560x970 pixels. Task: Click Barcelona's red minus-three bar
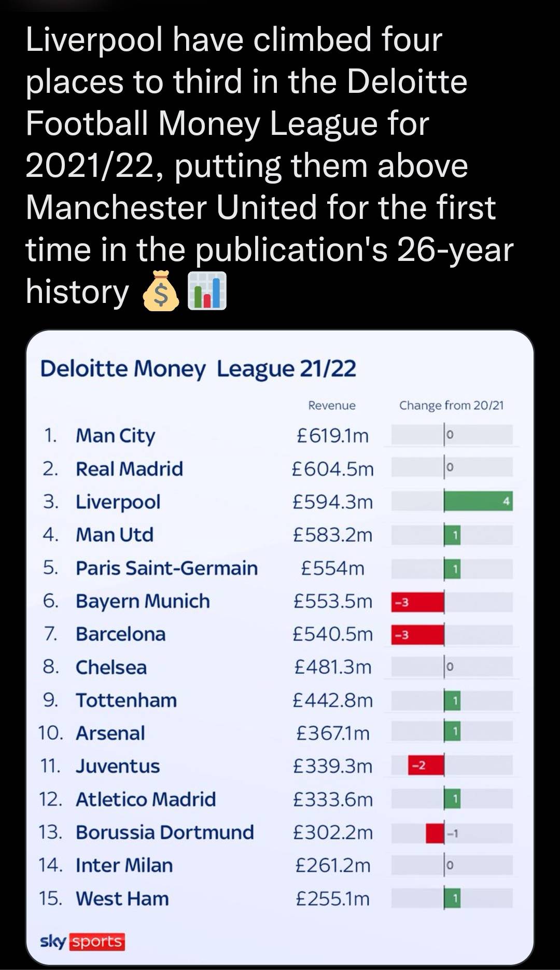[418, 634]
